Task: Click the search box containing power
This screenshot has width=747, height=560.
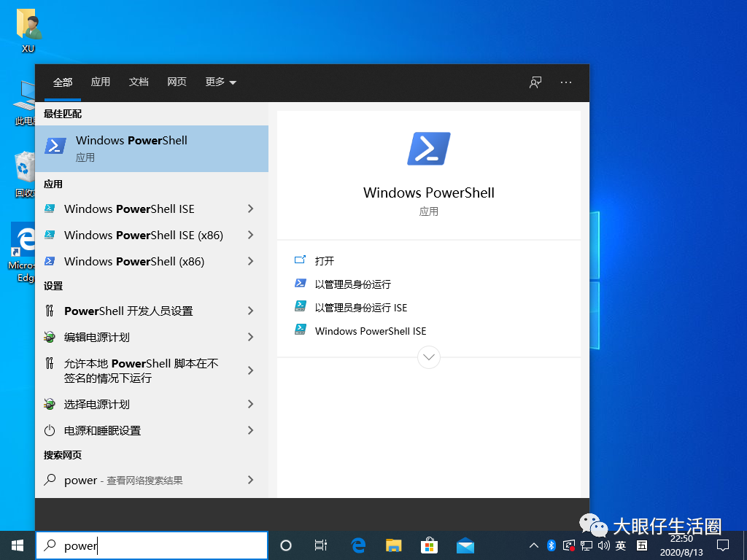Action: point(152,545)
